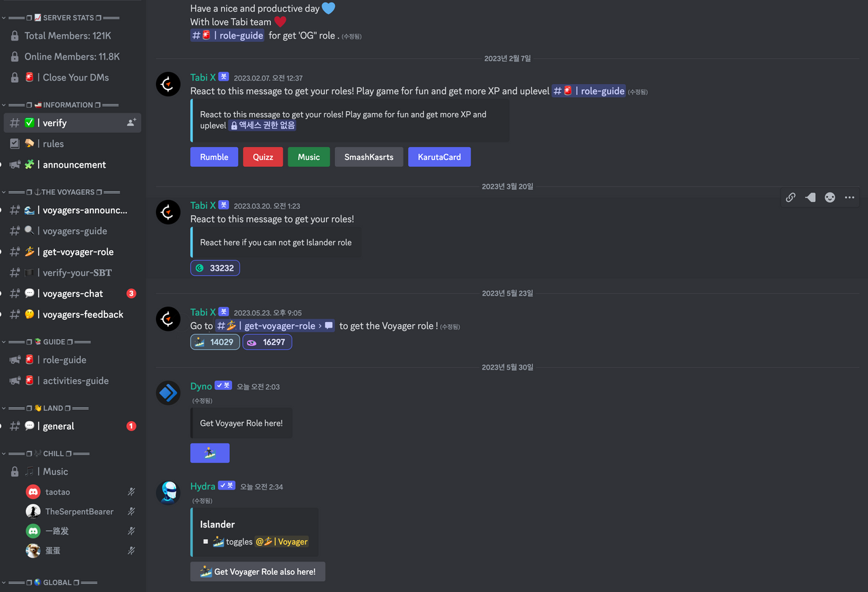Toggle the 33232 reaction
Viewport: 868px width, 592px height.
click(215, 268)
